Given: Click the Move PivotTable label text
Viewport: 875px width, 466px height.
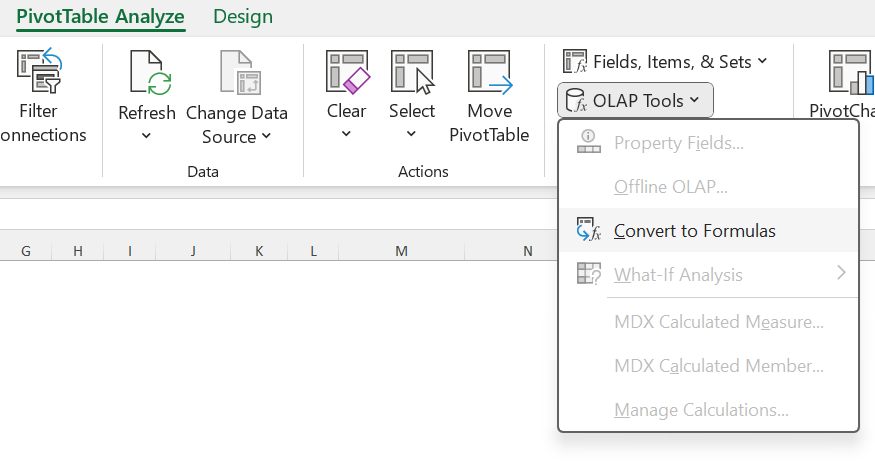Looking at the screenshot, I should click(489, 123).
